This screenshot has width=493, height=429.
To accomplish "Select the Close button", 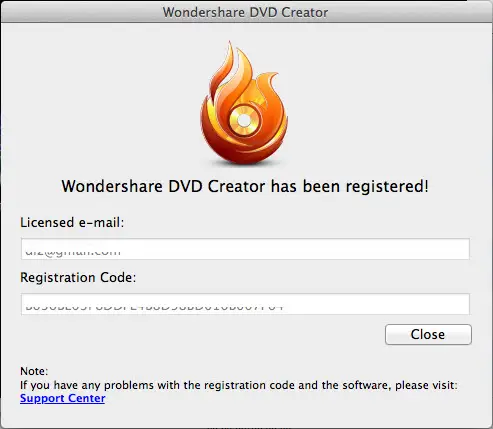I will (428, 334).
